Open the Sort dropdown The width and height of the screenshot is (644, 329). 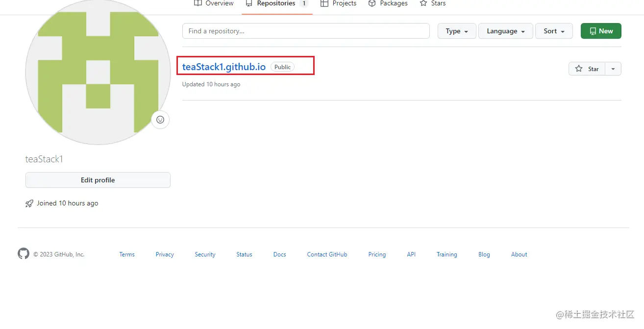click(x=554, y=31)
